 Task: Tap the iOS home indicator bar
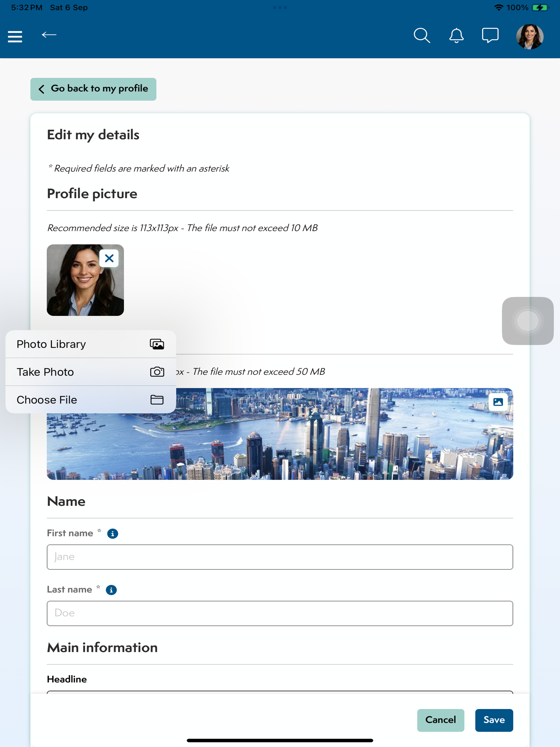tap(280, 740)
